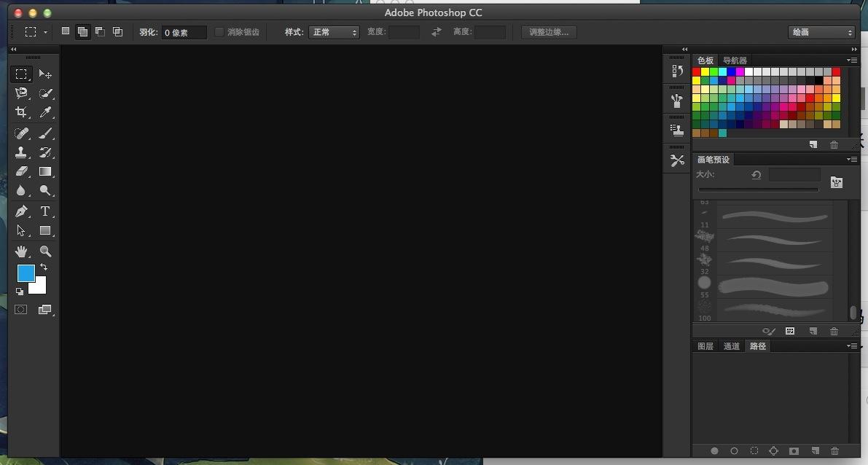Open the Paths panel menu
This screenshot has height=465, width=868.
click(x=853, y=345)
